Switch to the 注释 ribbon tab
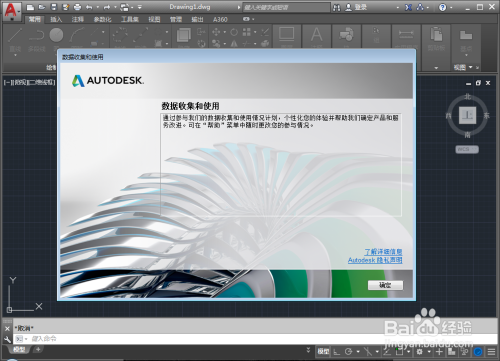Screen dimensions: 500x361 point(78,19)
